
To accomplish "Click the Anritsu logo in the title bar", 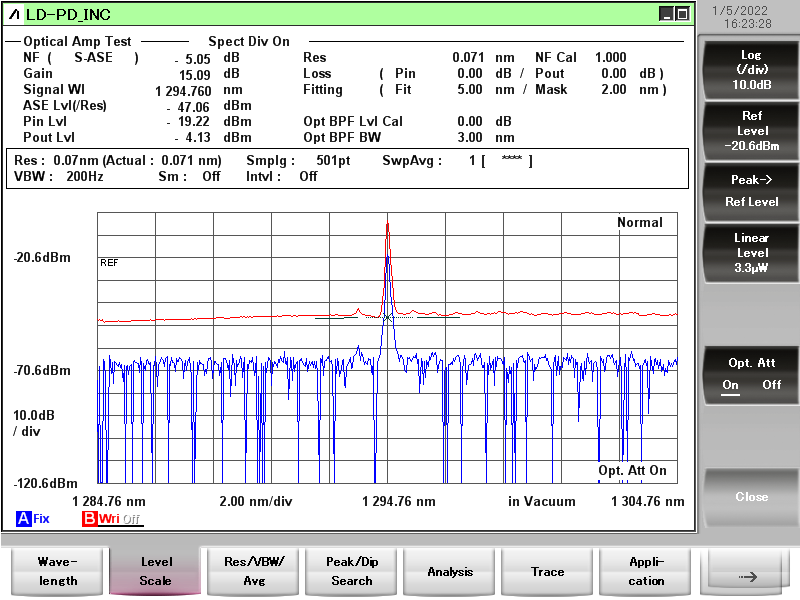I will coord(14,14).
